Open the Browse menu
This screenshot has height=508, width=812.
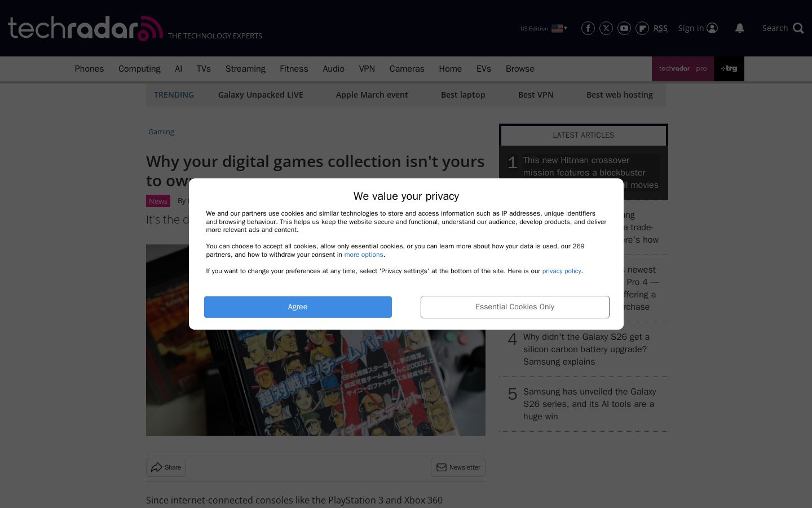pyautogui.click(x=520, y=69)
